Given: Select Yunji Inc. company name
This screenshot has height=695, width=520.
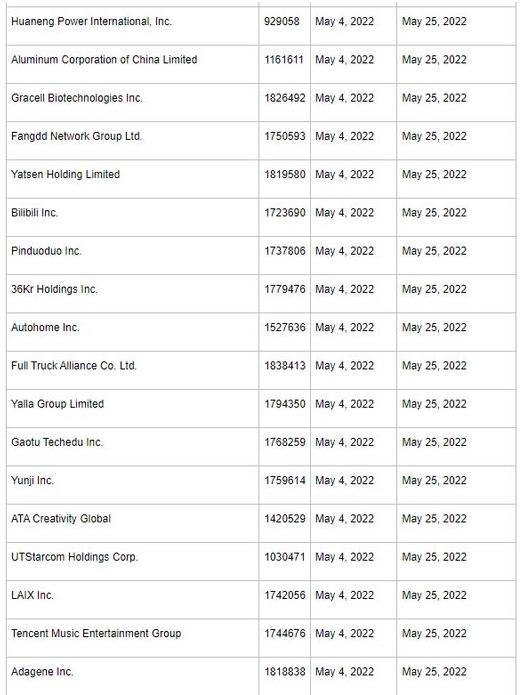Looking at the screenshot, I should (32, 480).
